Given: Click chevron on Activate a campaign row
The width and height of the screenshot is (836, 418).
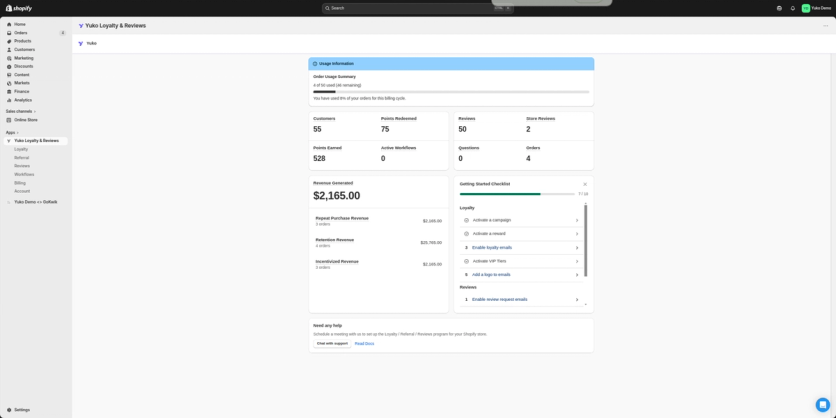Looking at the screenshot, I should pyautogui.click(x=577, y=220).
